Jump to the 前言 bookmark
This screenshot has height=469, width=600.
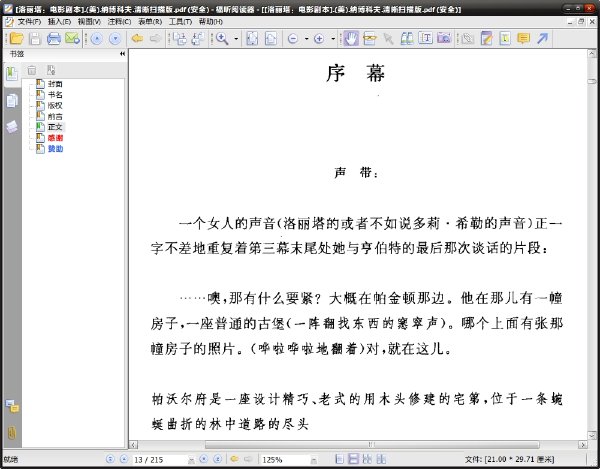(x=55, y=116)
